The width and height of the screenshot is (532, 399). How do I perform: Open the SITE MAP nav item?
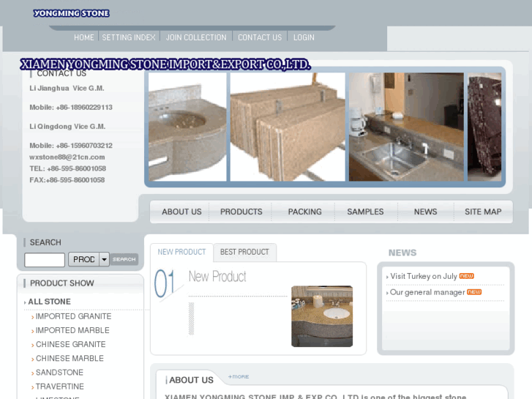[483, 212]
